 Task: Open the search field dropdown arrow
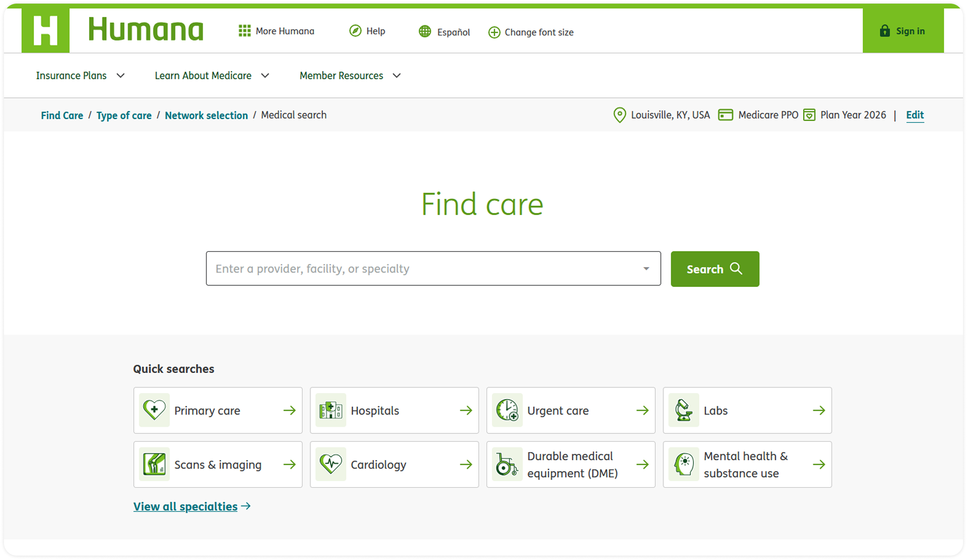coord(646,269)
